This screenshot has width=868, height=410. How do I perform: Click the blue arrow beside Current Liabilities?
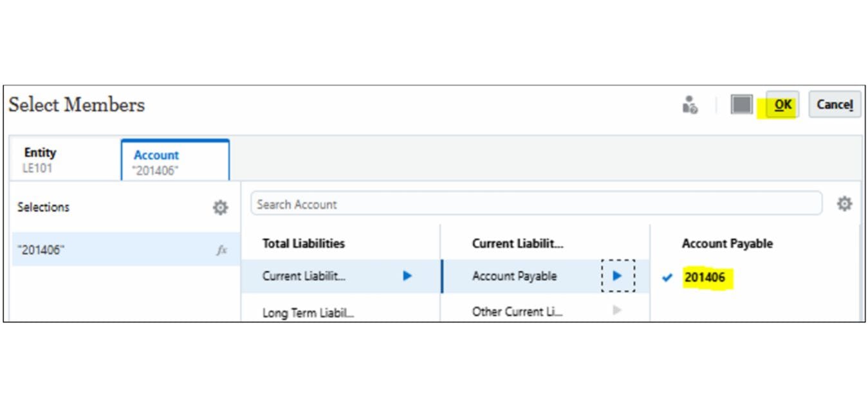point(407,275)
